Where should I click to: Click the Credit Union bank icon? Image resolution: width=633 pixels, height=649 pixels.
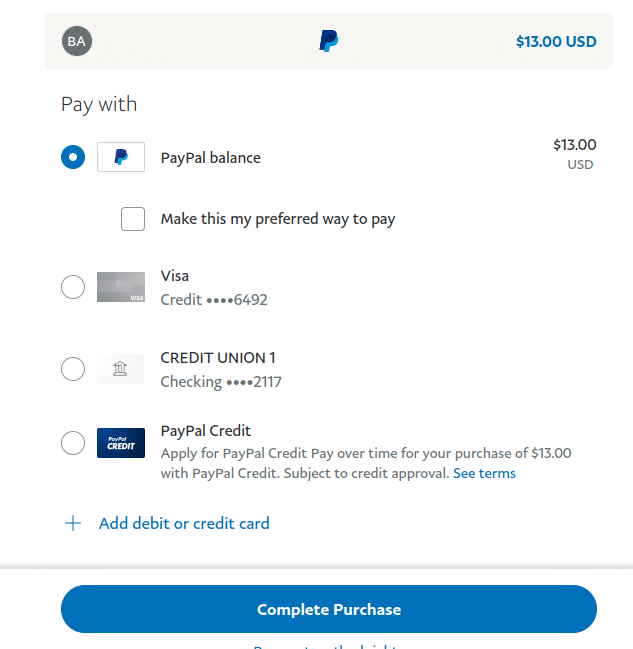[x=121, y=370]
